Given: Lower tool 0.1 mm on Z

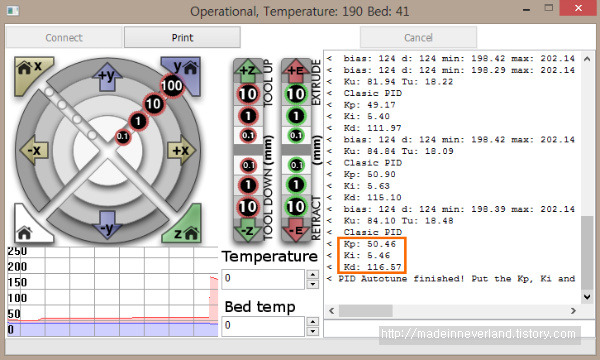Looking at the screenshot, I should coord(248,166).
